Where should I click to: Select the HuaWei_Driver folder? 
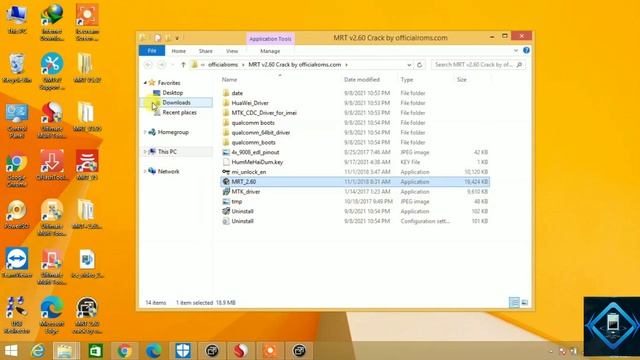pos(250,103)
